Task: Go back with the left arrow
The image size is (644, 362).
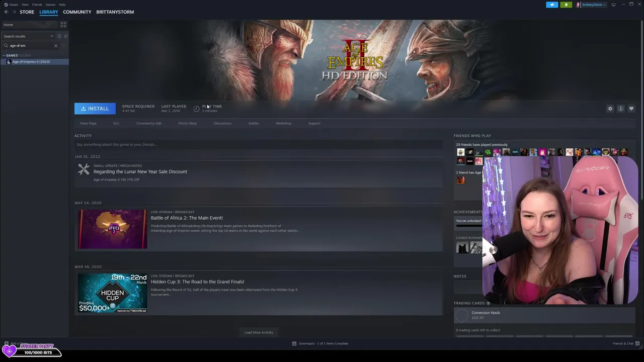Action: tap(6, 12)
